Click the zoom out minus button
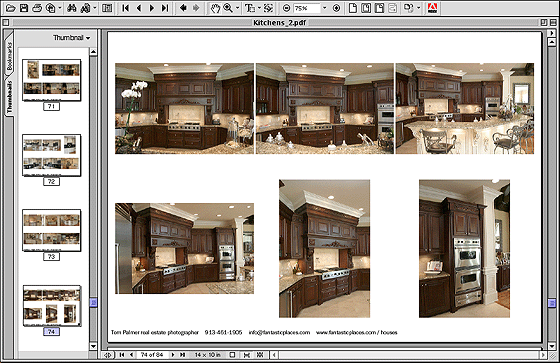The height and width of the screenshot is (363, 560). [286, 8]
